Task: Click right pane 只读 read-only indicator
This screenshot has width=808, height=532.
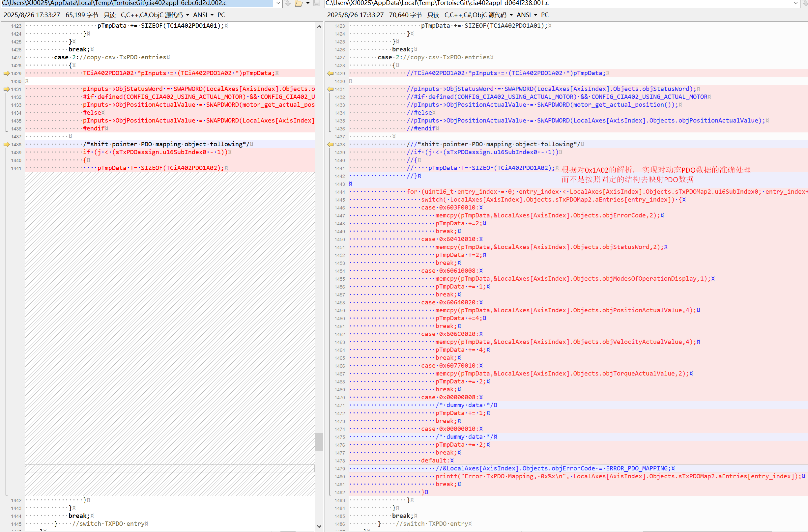Action: [433, 15]
